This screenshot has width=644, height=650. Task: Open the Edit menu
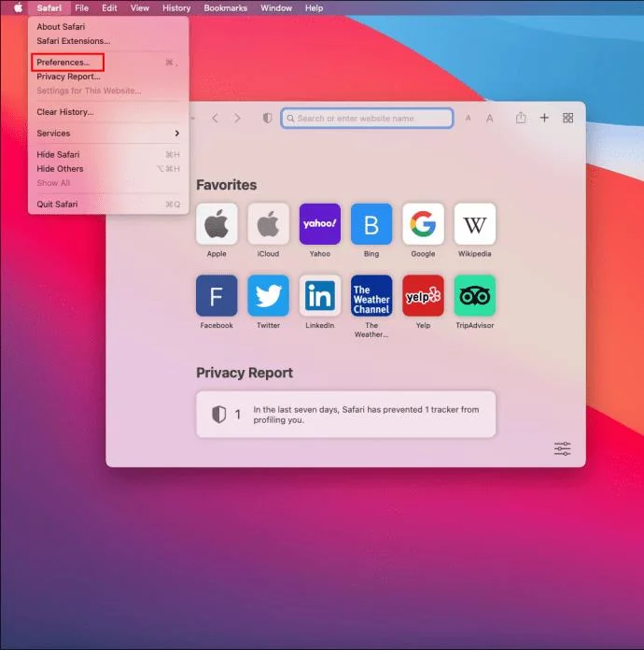pyautogui.click(x=109, y=7)
